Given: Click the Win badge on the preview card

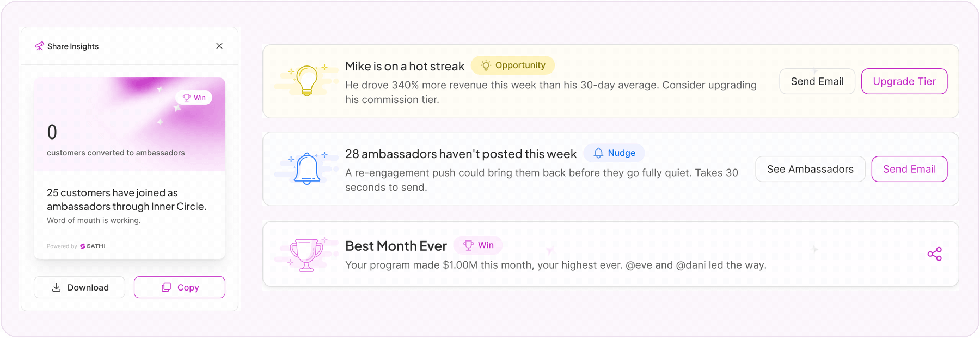Looking at the screenshot, I should [x=194, y=98].
